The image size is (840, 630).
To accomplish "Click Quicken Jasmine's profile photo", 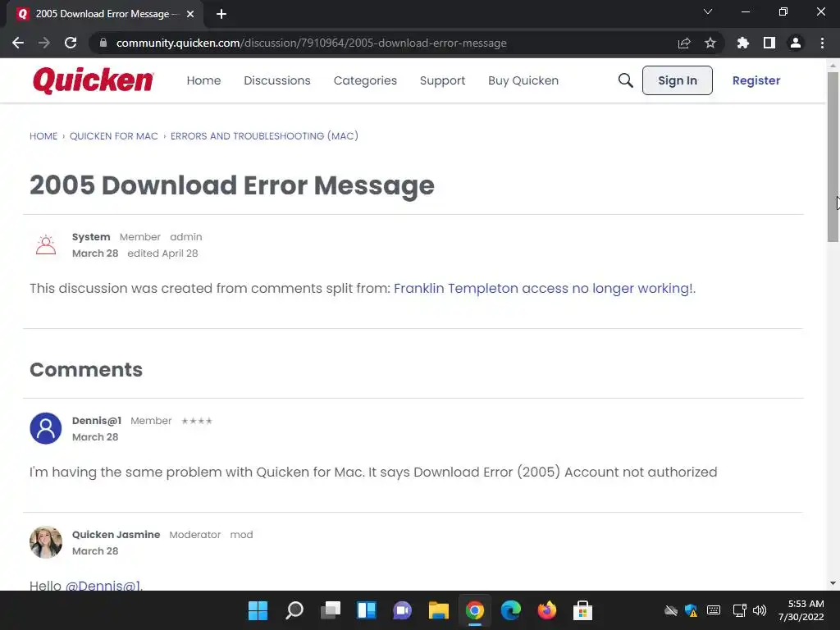I will click(x=46, y=542).
